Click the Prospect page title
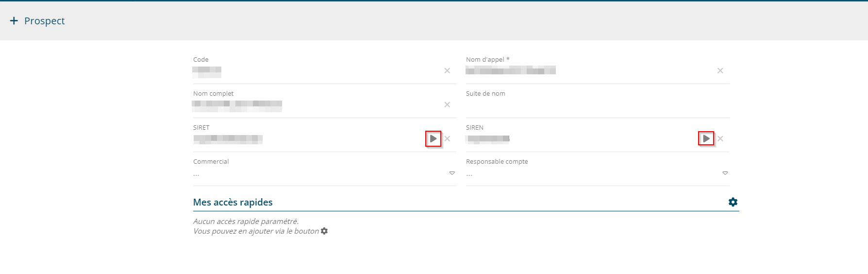The height and width of the screenshot is (274, 868). click(44, 21)
